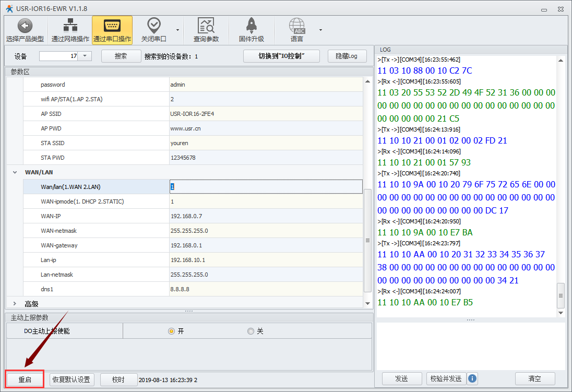
Task: Open dropdown arrow next to 关闭串口
Action: [177, 30]
